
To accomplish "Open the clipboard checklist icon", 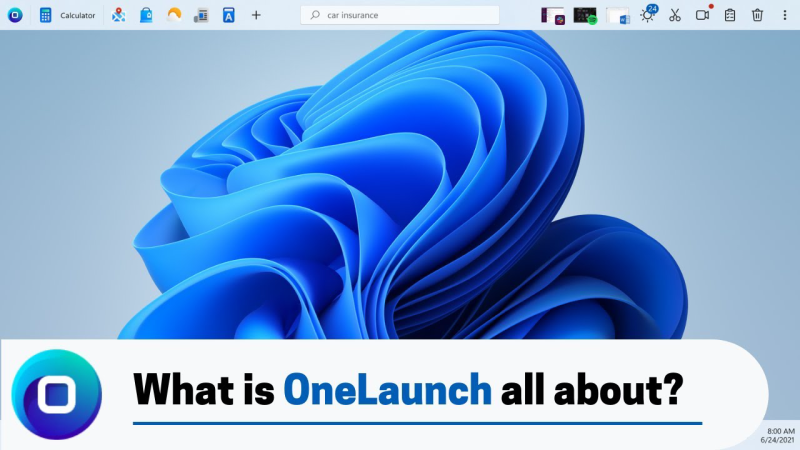I will [x=730, y=15].
